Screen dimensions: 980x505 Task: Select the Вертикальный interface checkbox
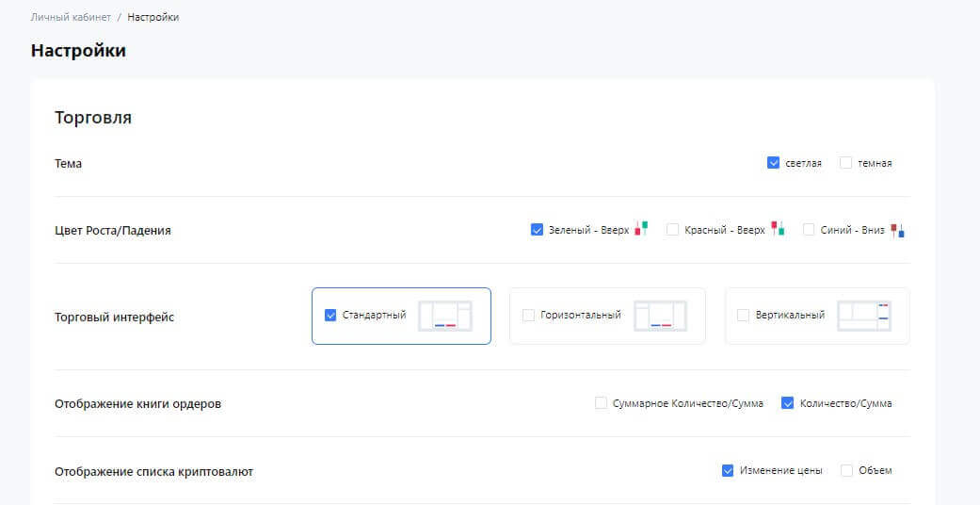(743, 315)
